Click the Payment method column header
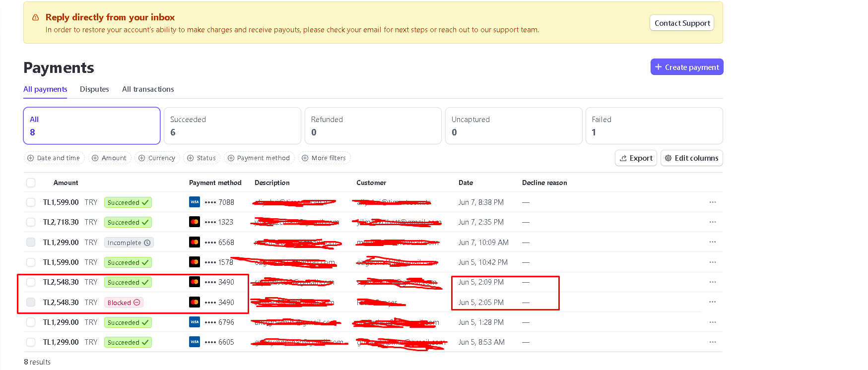This screenshot has height=370, width=868. (x=215, y=183)
